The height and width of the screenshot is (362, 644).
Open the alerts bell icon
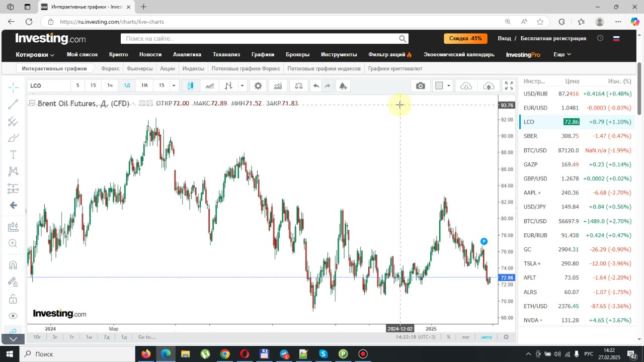pos(343,85)
